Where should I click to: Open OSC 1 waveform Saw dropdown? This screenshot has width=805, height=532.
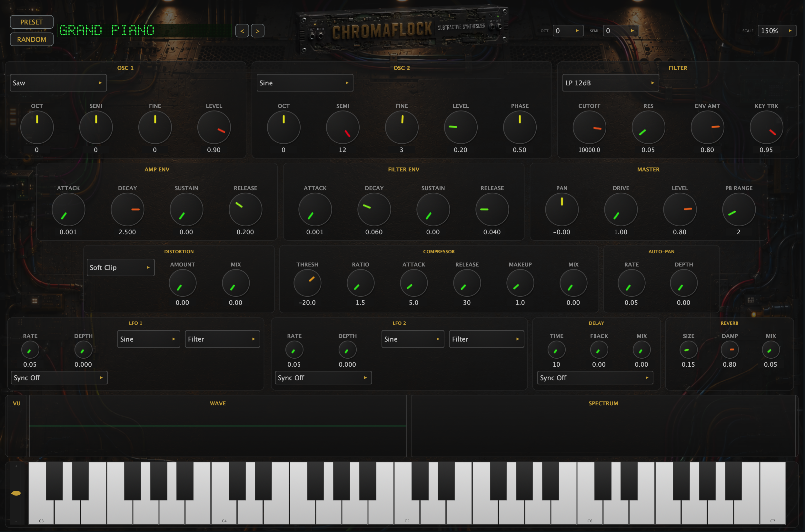click(x=58, y=83)
